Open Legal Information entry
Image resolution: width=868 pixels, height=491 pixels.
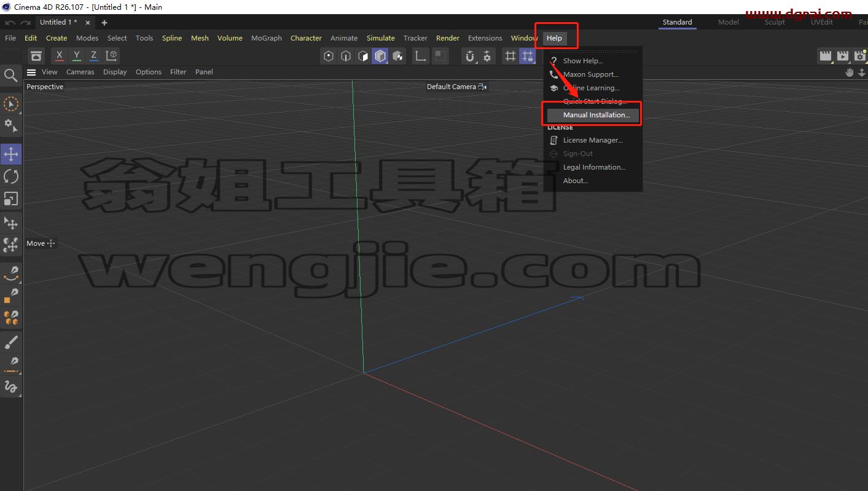click(593, 167)
